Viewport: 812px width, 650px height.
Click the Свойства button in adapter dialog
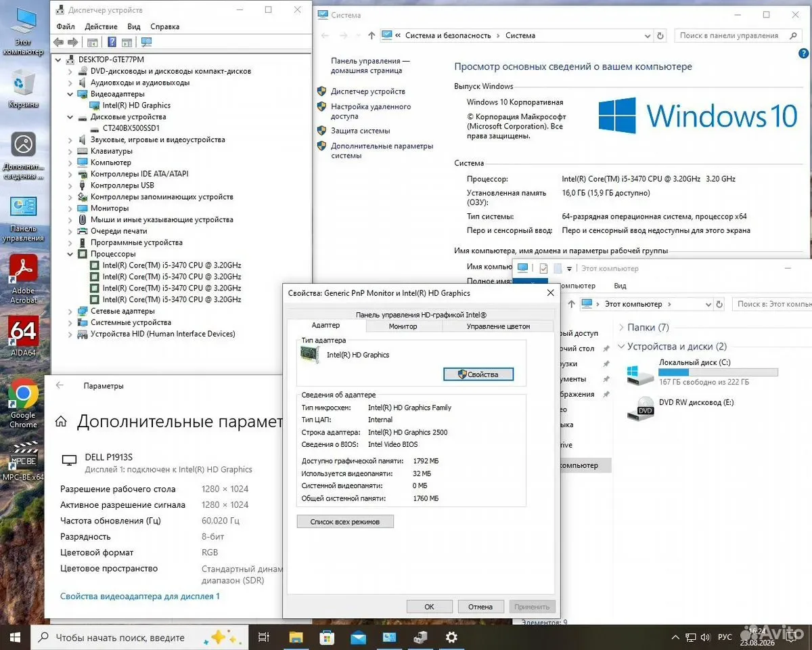(478, 374)
